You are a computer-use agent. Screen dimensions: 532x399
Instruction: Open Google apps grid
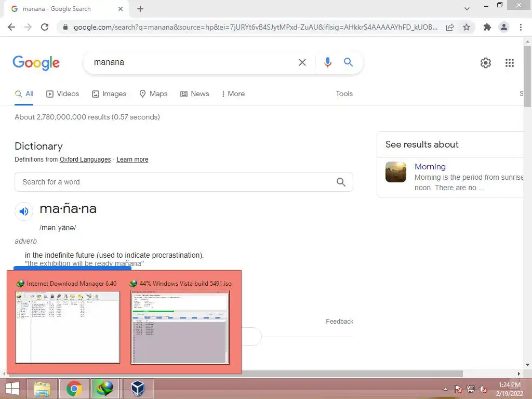click(509, 63)
